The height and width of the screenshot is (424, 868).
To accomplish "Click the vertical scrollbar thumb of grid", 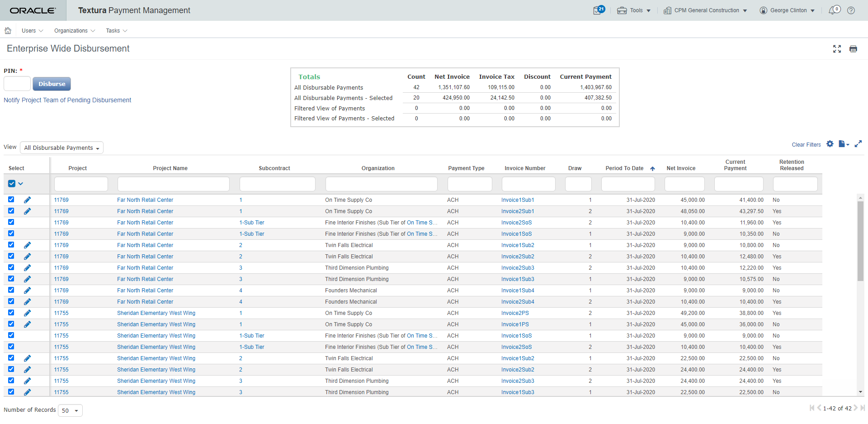I will click(x=860, y=241).
